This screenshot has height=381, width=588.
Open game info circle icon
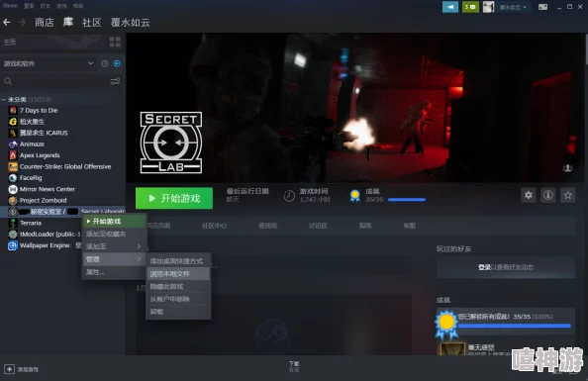(547, 195)
